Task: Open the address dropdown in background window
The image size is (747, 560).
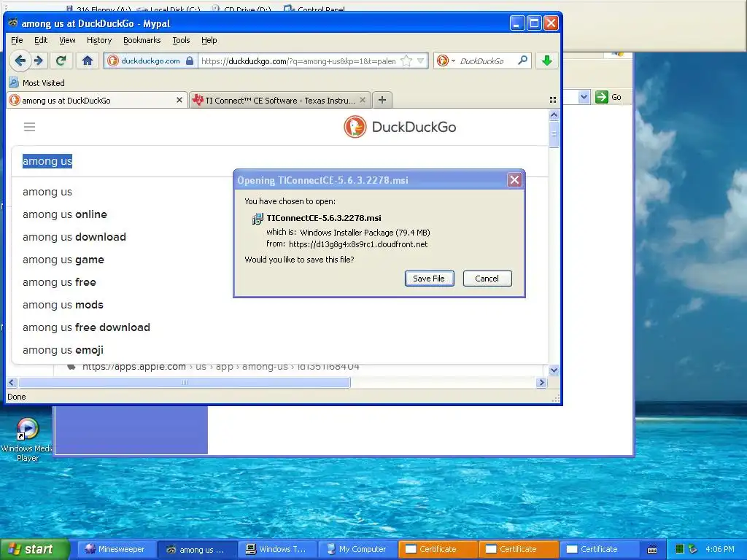Action: [x=584, y=97]
